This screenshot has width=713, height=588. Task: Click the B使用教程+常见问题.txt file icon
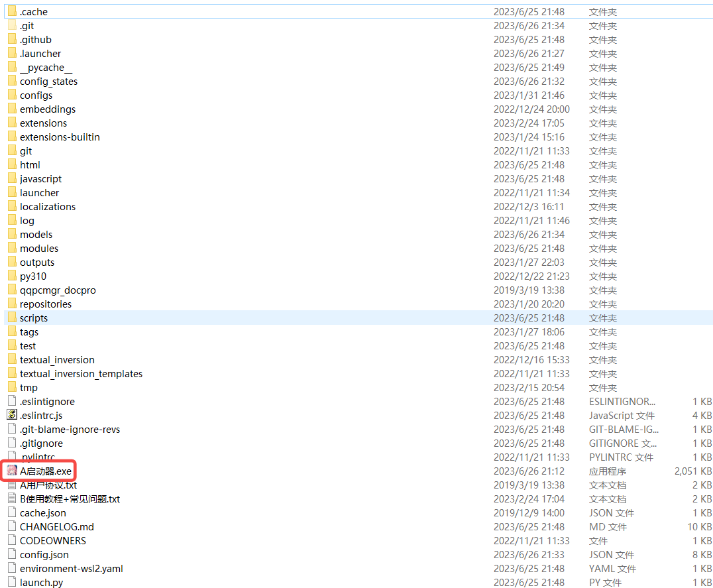12,499
